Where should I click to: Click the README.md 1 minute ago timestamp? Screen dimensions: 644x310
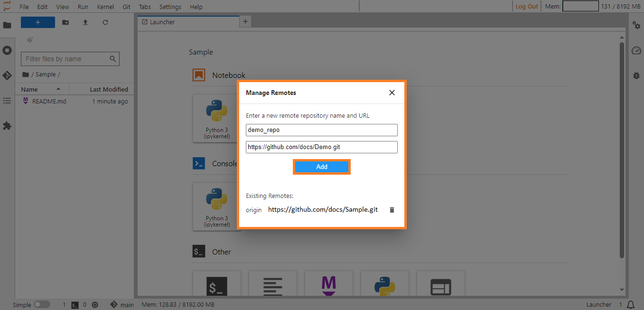(110, 101)
